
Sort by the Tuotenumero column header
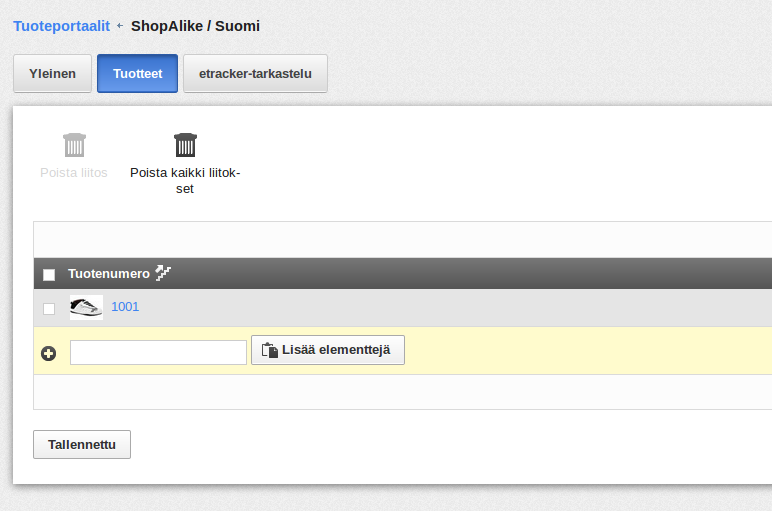109,274
